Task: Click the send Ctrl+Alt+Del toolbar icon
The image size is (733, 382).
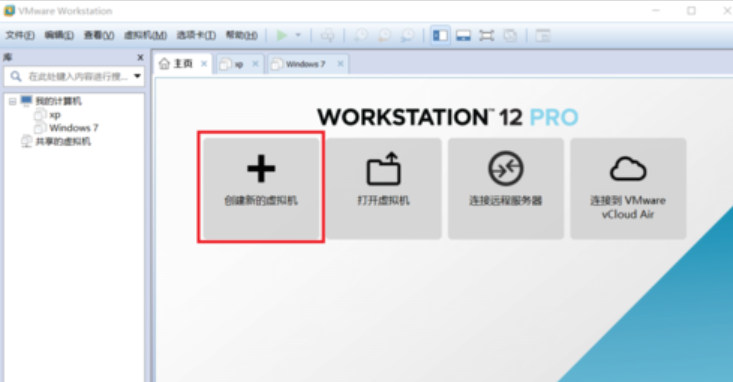Action: click(327, 36)
